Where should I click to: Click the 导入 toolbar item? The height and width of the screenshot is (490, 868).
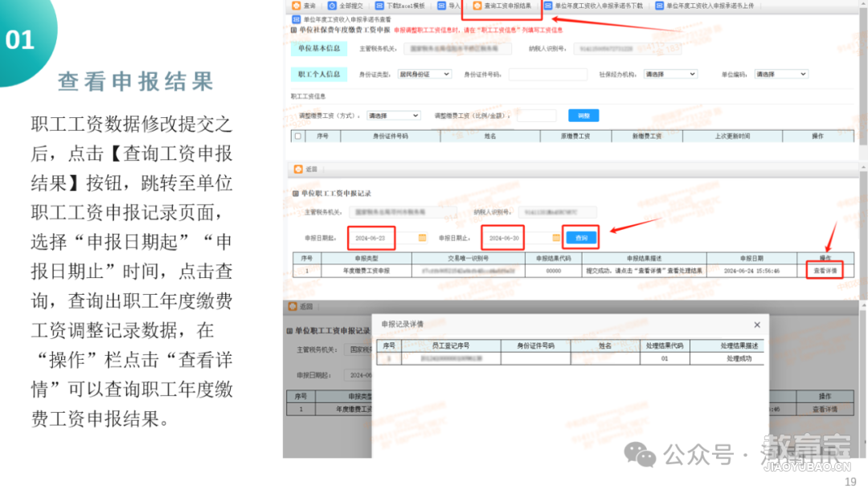(x=449, y=6)
